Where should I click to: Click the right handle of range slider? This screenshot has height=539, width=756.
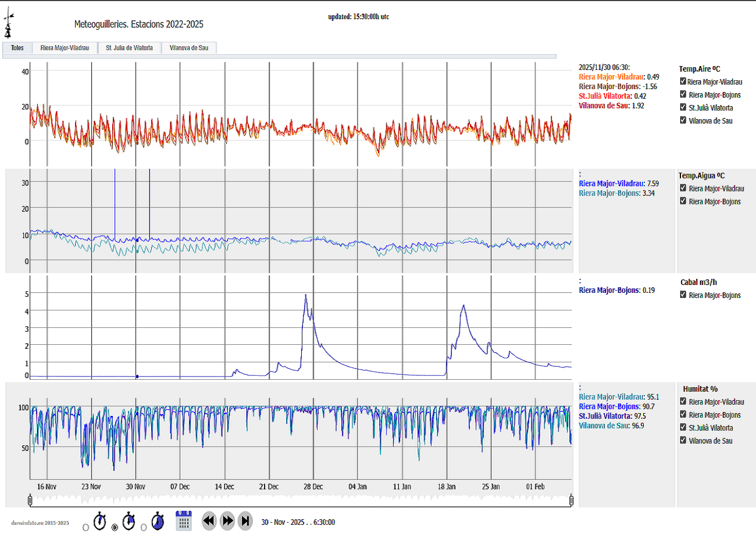pyautogui.click(x=571, y=500)
